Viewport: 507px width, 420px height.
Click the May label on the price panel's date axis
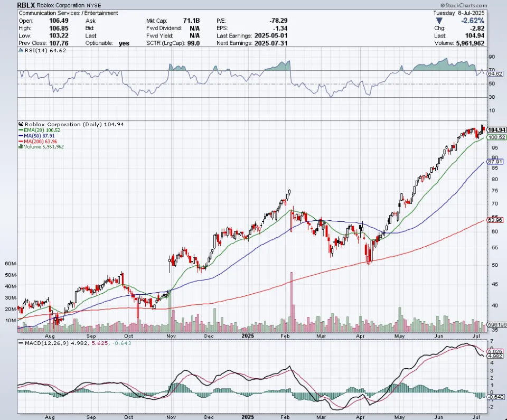click(x=400, y=336)
